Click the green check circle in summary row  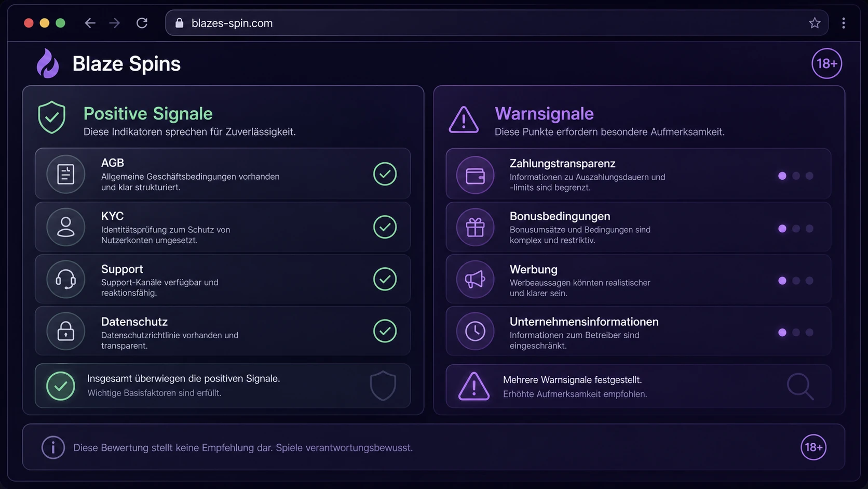pos(61,386)
